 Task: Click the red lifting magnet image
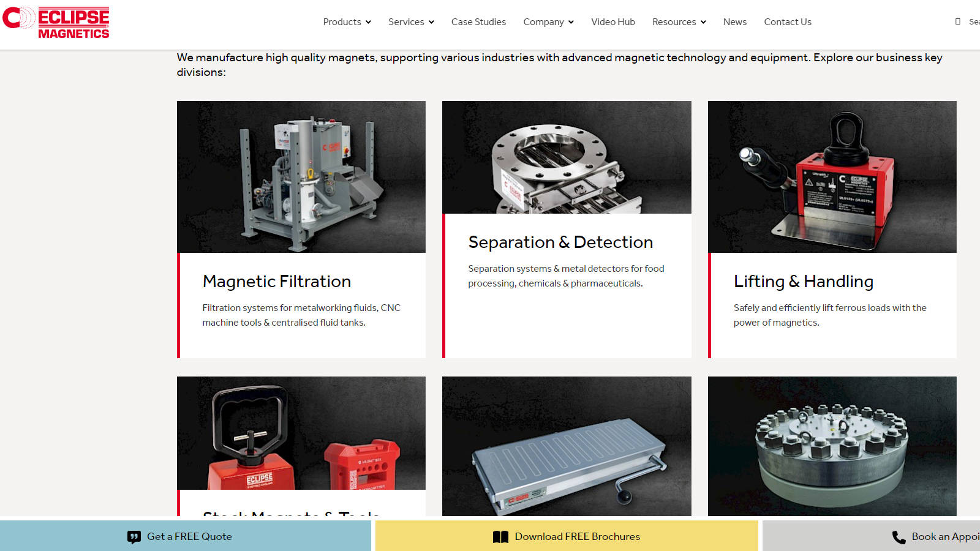(832, 177)
